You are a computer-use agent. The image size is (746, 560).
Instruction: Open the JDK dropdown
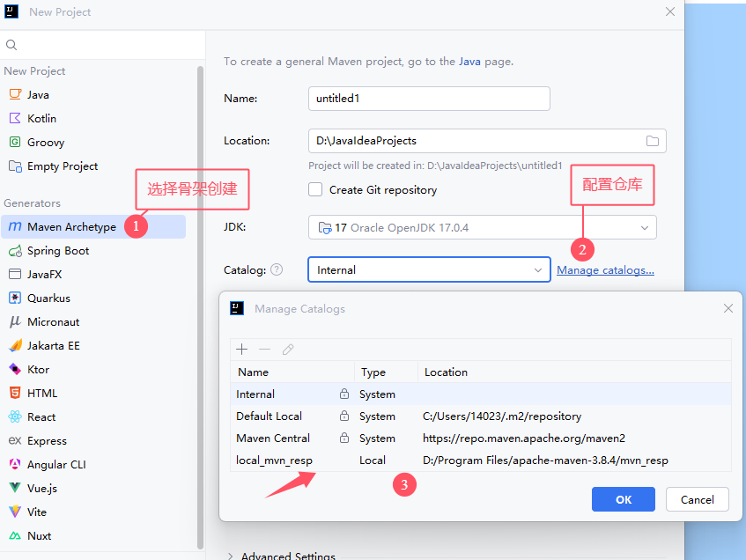pyautogui.click(x=483, y=227)
